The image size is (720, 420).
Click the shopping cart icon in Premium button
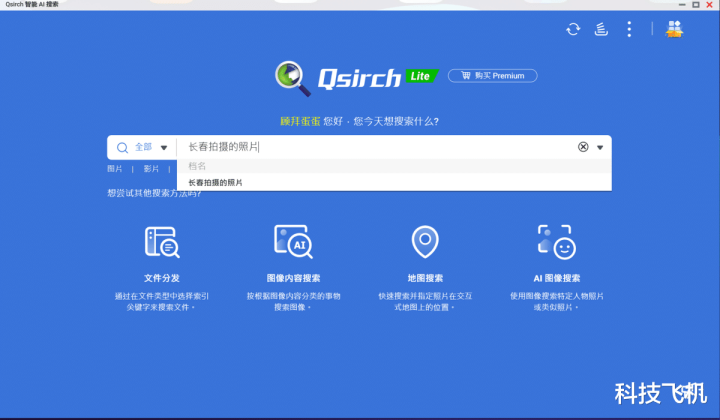tap(466, 75)
